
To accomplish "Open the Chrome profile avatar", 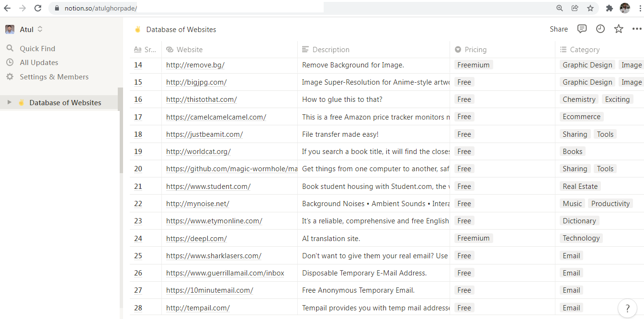I will point(625,8).
